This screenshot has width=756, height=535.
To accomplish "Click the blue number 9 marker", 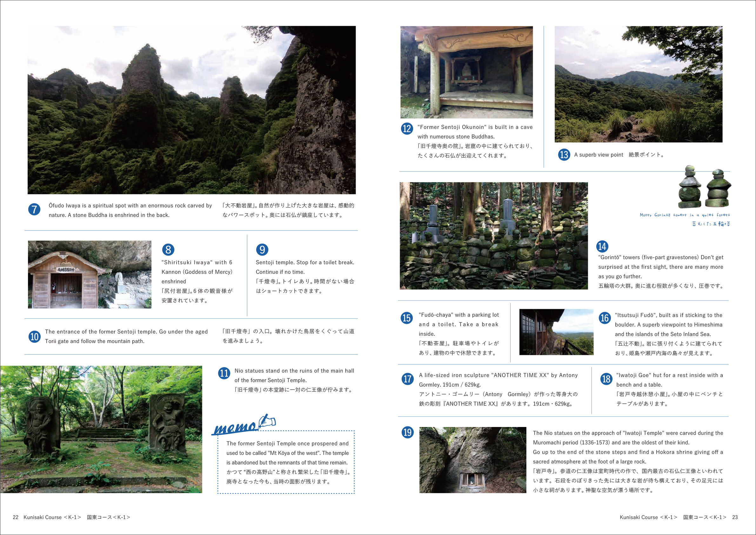I will tap(263, 249).
